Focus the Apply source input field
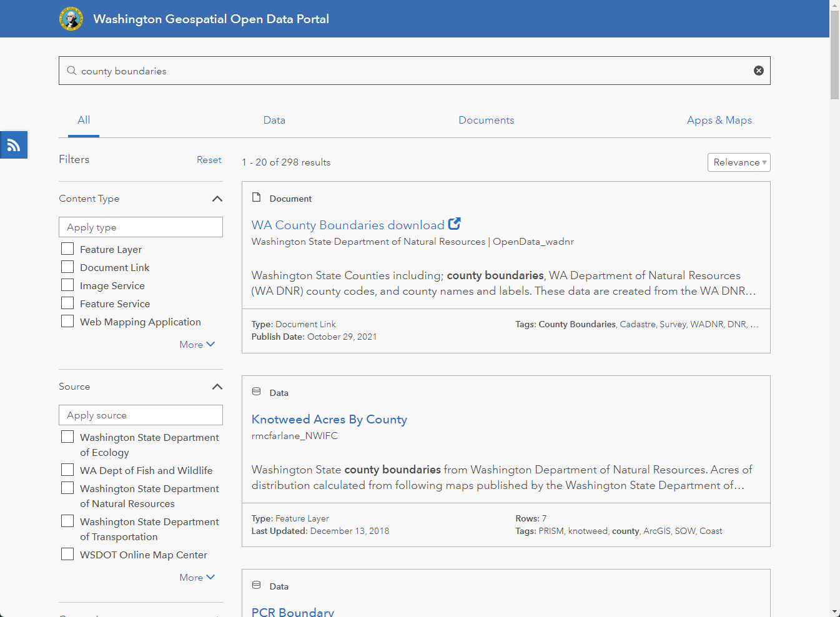The image size is (840, 617). coord(141,415)
